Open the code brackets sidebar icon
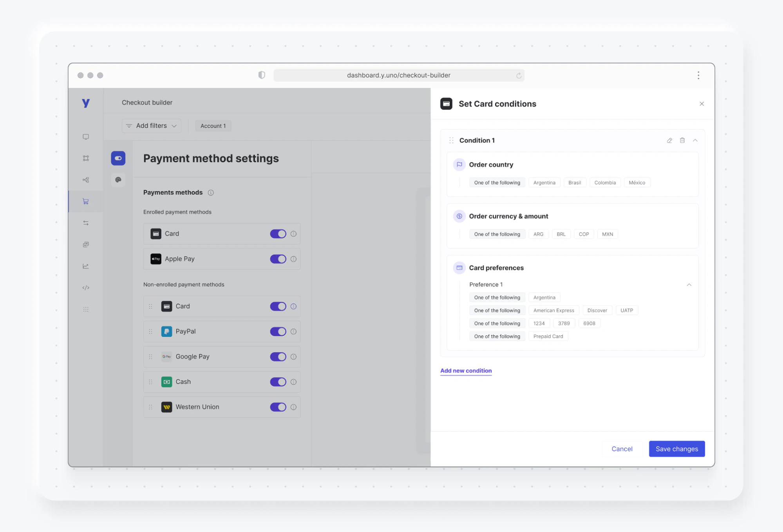This screenshot has width=783, height=532. [86, 288]
